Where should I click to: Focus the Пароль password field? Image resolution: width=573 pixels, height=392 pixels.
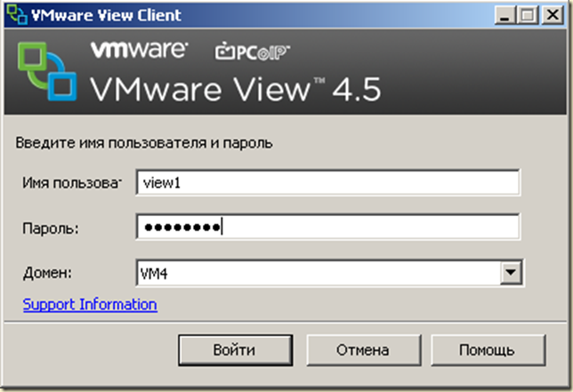[x=327, y=227]
